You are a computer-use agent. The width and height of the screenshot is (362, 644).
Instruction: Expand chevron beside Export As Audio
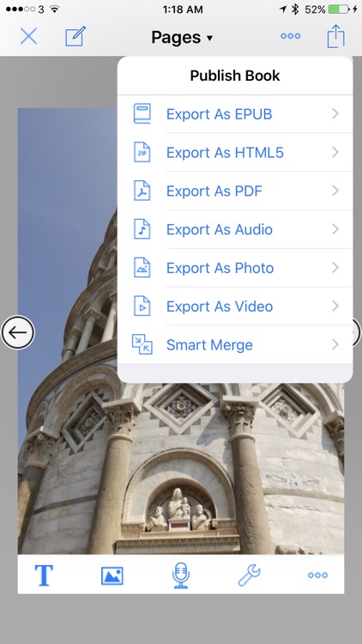335,229
